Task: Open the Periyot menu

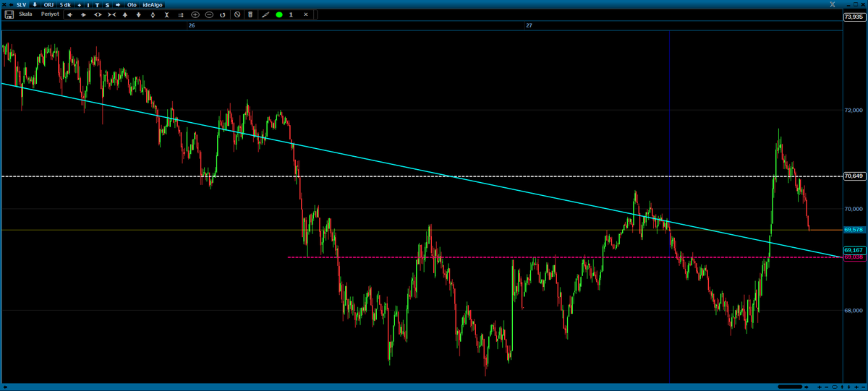Action: coord(50,14)
